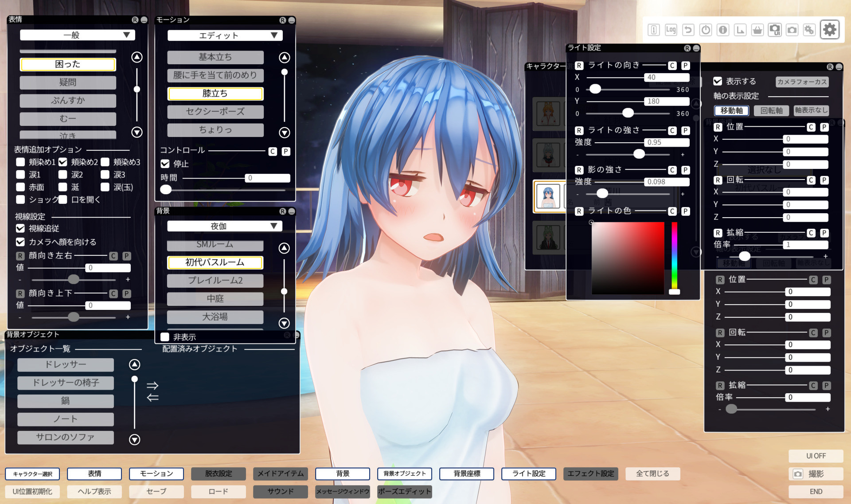851x504 pixels.
Task: Open the 一般 expression category dropdown
Action: (x=77, y=35)
